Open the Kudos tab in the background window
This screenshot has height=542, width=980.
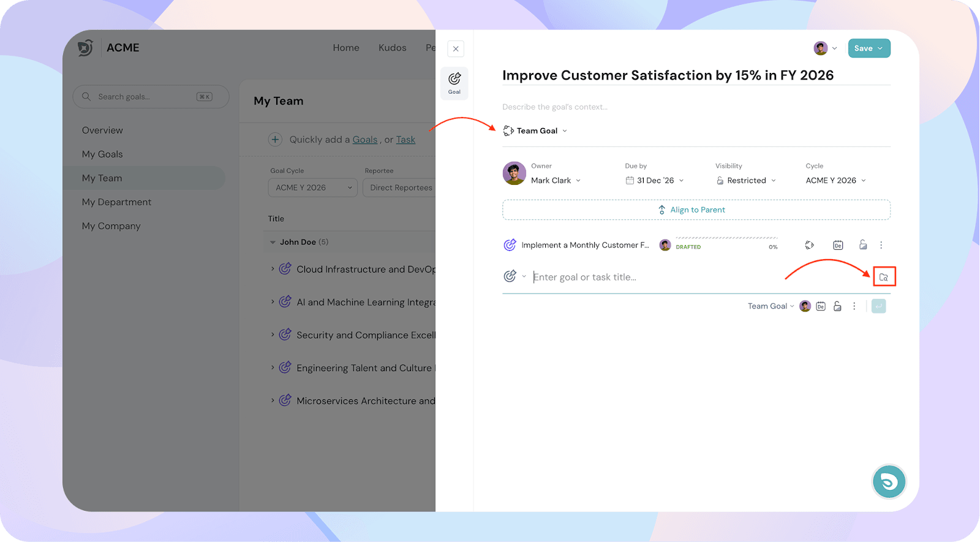[392, 48]
